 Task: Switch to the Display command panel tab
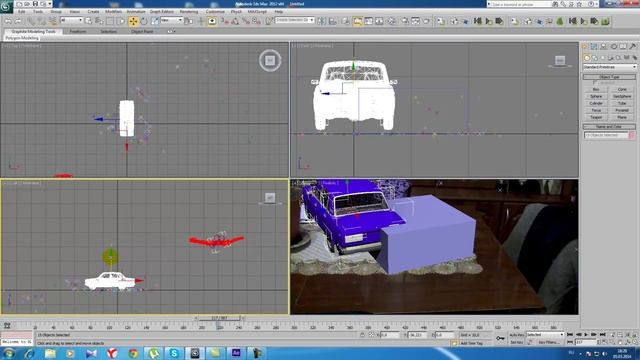click(623, 47)
